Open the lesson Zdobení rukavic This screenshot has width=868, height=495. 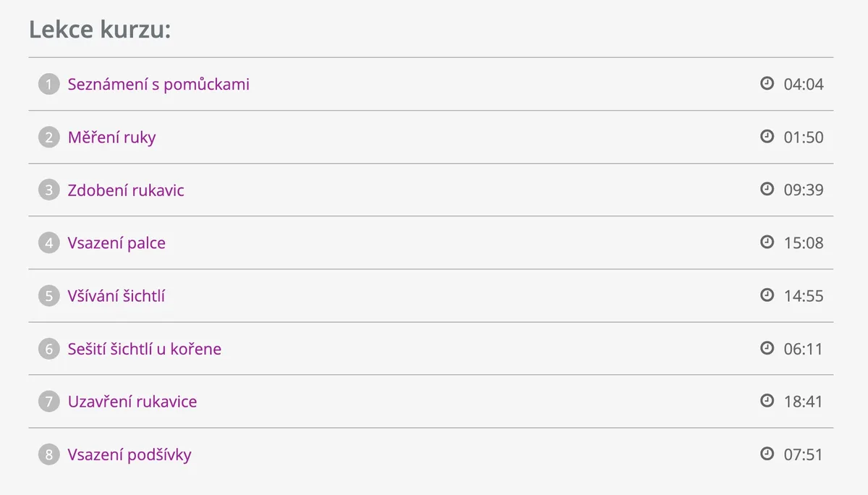[x=126, y=190]
